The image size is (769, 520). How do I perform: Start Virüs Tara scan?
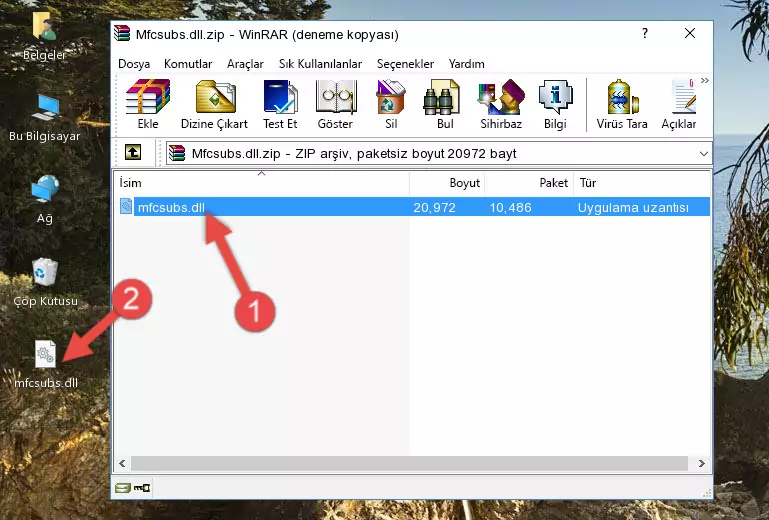(622, 104)
